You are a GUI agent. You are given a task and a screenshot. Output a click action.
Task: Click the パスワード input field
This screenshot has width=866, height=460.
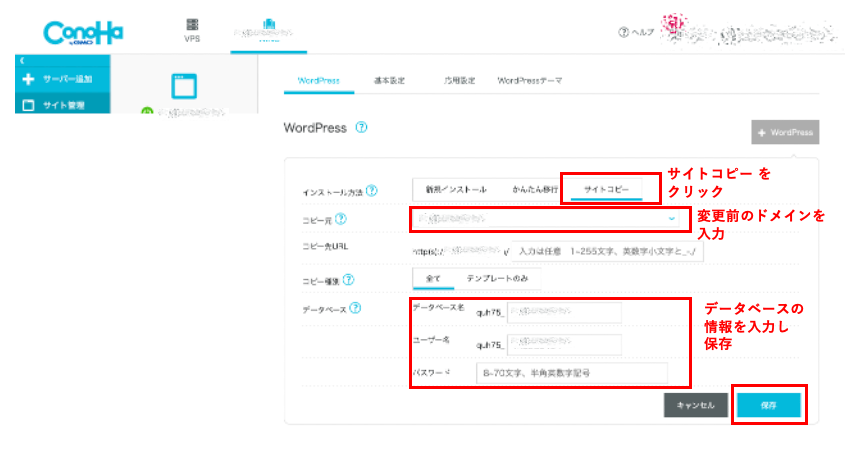click(572, 373)
